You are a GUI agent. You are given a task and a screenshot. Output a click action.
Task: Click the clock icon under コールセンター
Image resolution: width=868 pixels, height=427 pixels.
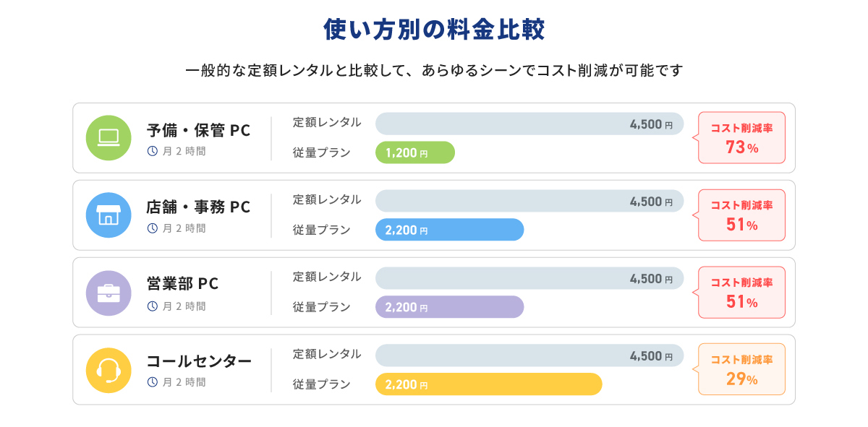[x=152, y=382]
